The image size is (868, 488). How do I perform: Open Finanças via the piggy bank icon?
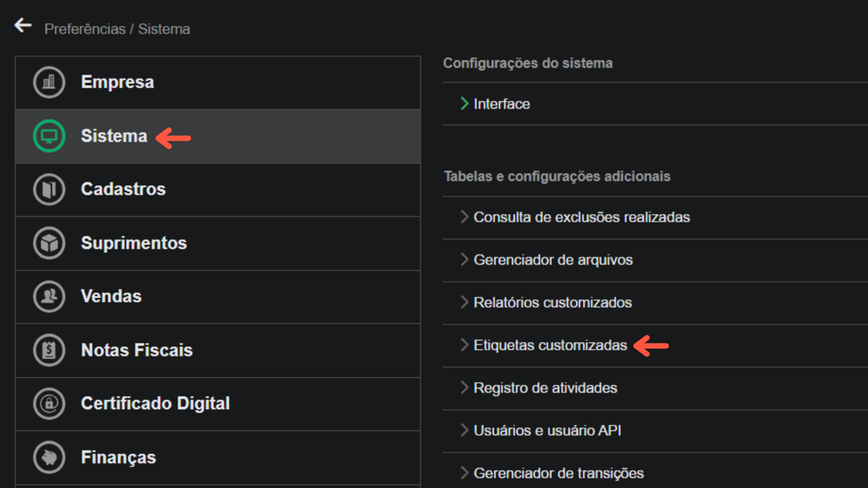(x=49, y=457)
